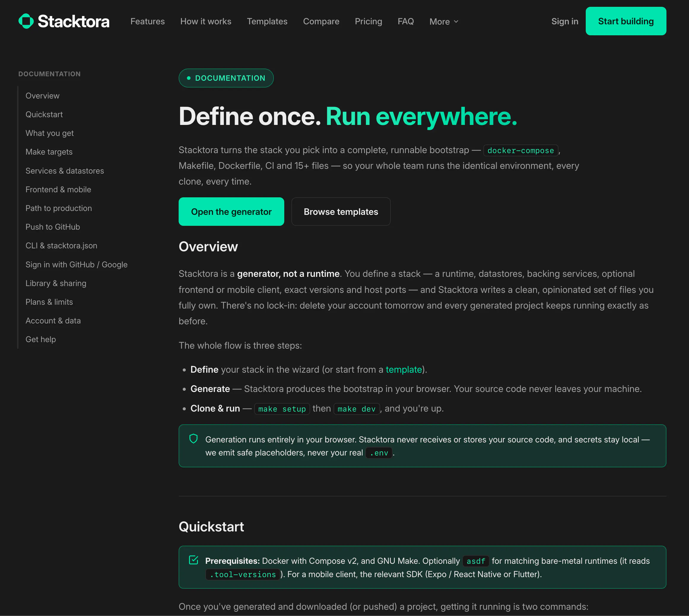Screen dimensions: 689x616
Task: Visit the FAQ nav link
Action: pyautogui.click(x=406, y=21)
